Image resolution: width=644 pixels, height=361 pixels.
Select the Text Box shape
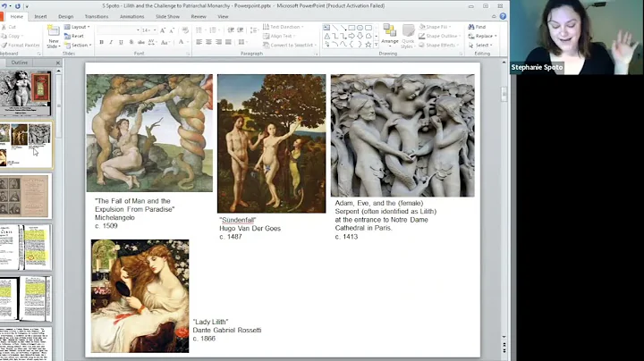pos(326,28)
